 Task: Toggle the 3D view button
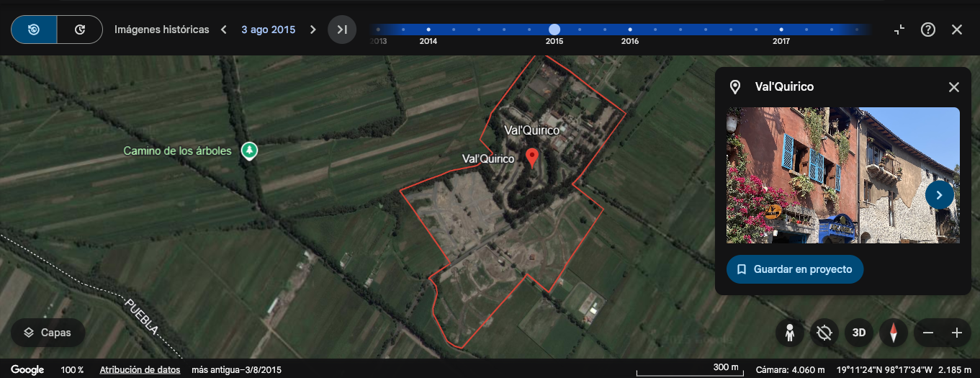pos(859,333)
